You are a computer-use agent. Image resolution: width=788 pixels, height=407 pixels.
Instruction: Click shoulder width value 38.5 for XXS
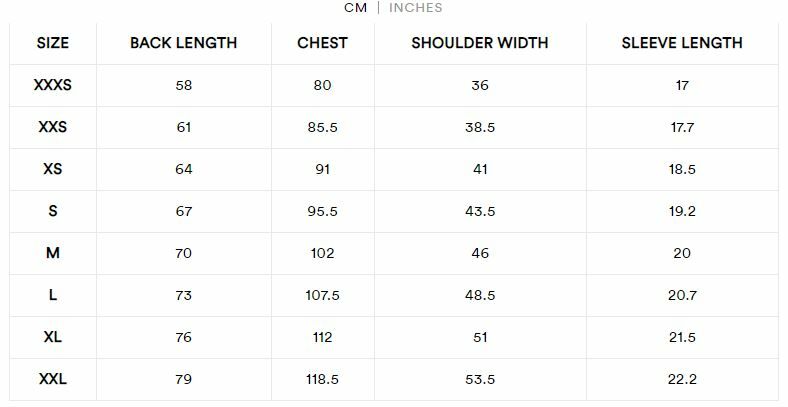480,127
